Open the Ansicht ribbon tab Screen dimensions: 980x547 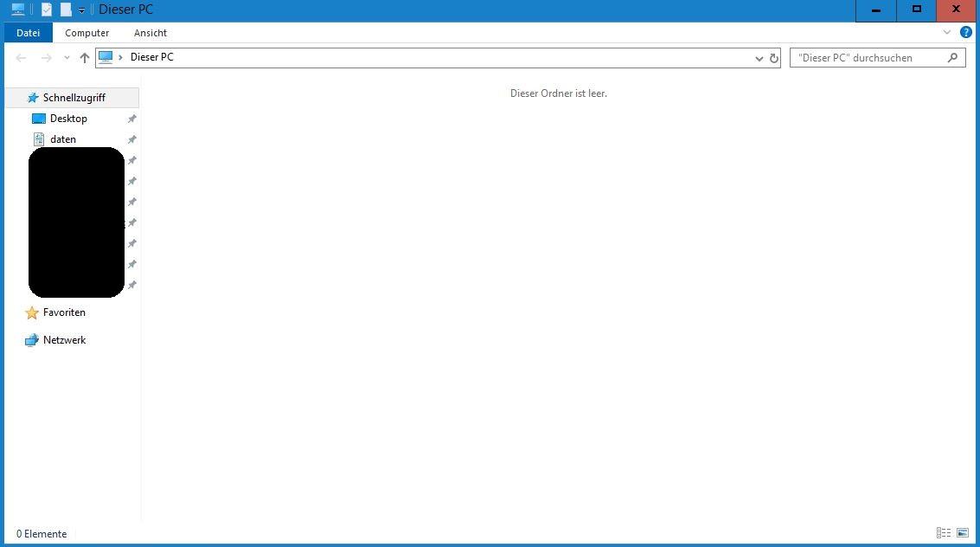[x=150, y=33]
